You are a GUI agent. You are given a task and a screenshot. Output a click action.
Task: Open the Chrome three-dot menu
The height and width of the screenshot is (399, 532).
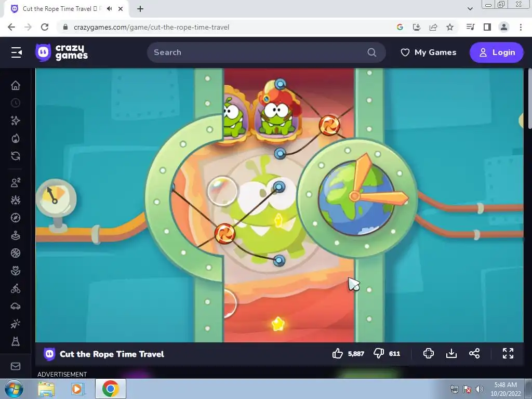pyautogui.click(x=521, y=27)
